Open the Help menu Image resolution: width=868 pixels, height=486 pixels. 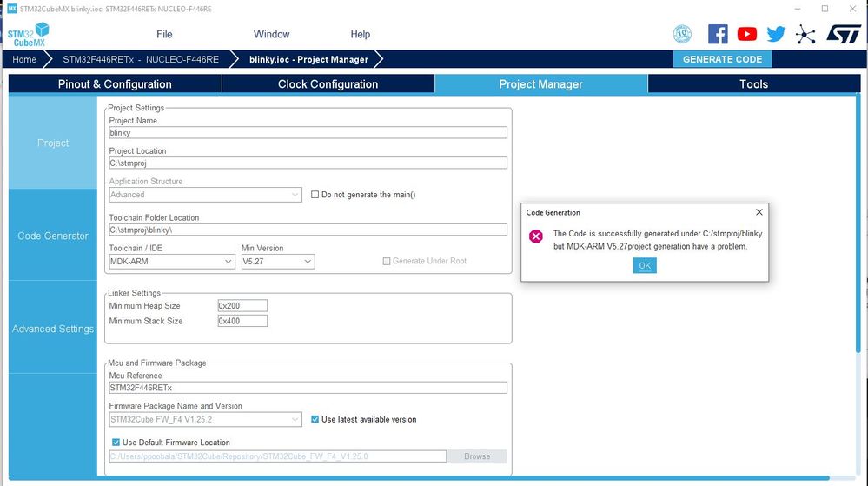coord(361,35)
